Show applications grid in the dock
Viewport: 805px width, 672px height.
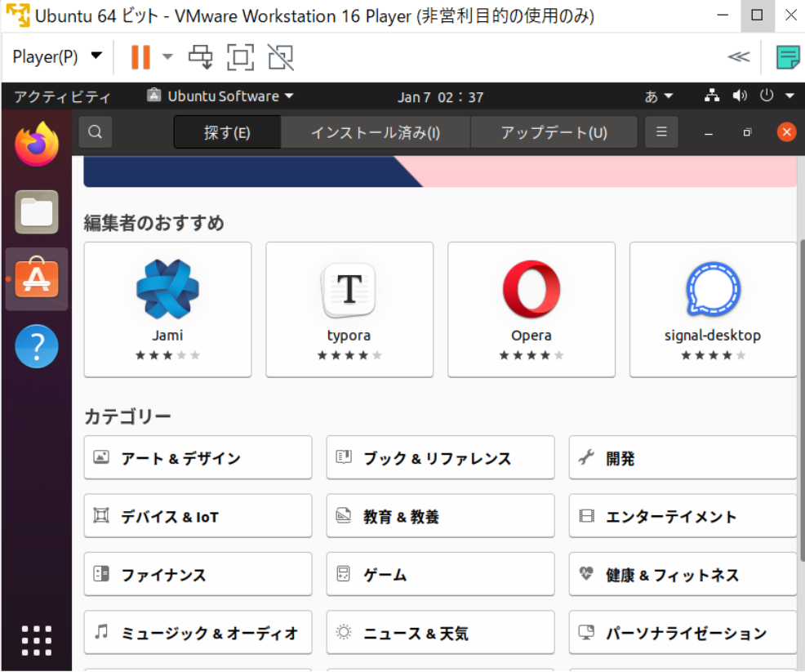(x=37, y=640)
